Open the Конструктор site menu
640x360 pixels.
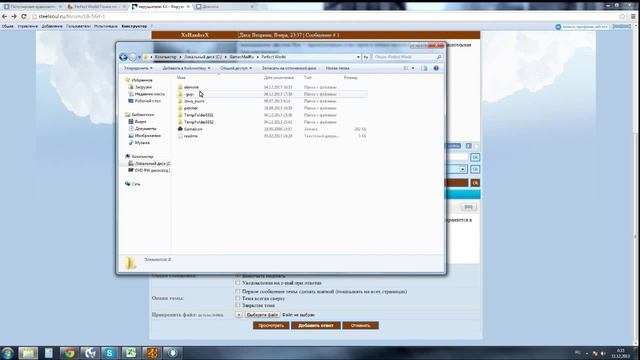[134, 26]
